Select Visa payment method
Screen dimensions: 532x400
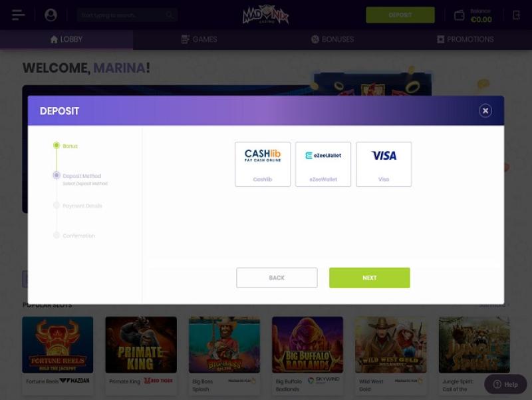coord(384,164)
